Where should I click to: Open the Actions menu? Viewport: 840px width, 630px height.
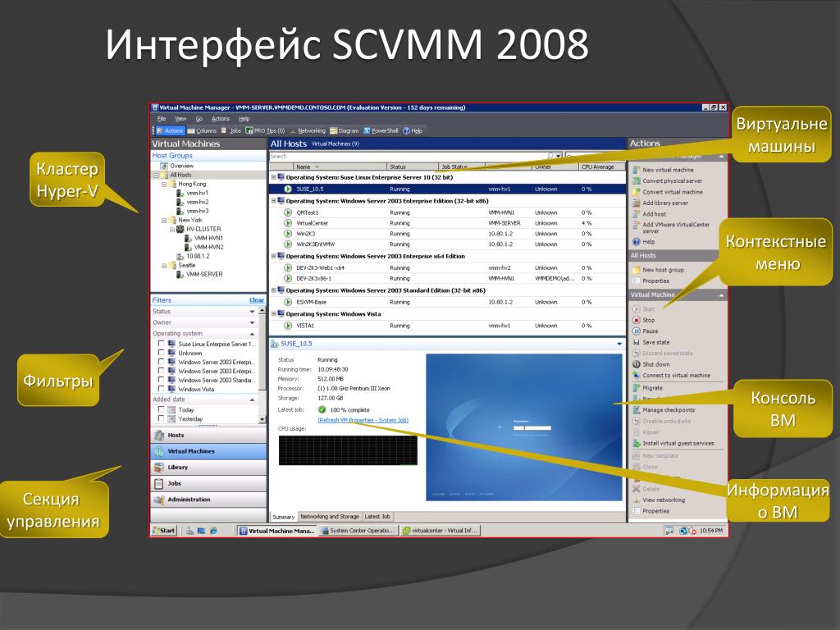pyautogui.click(x=220, y=119)
